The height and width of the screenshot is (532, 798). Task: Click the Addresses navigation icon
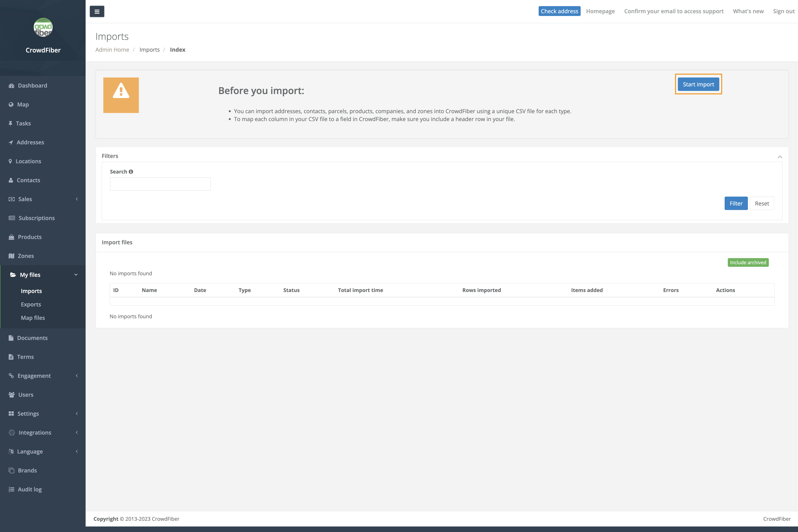(x=11, y=142)
